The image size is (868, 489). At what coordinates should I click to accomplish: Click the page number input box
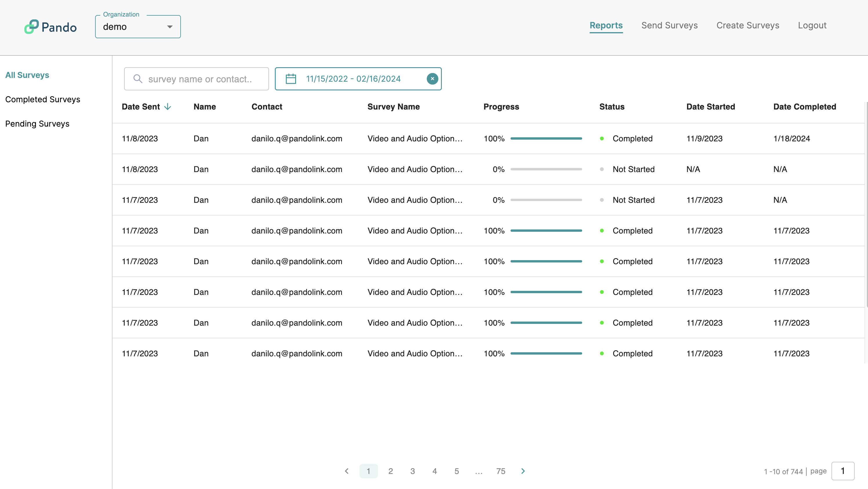843,470
